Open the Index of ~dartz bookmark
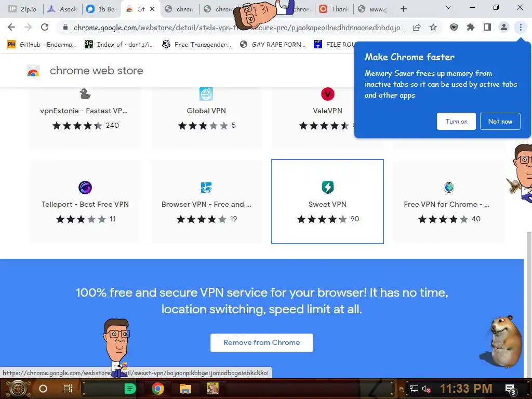 [x=119, y=44]
